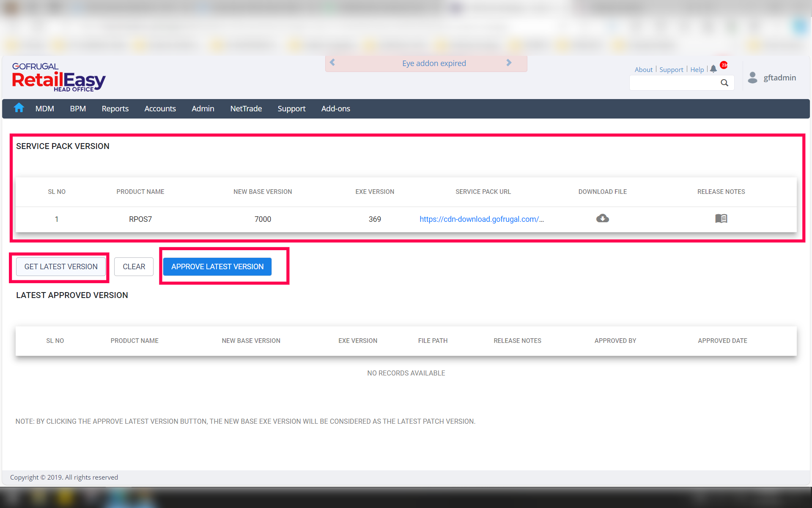Expand the Accounts menu
Screen dimensions: 812x508
pos(160,109)
